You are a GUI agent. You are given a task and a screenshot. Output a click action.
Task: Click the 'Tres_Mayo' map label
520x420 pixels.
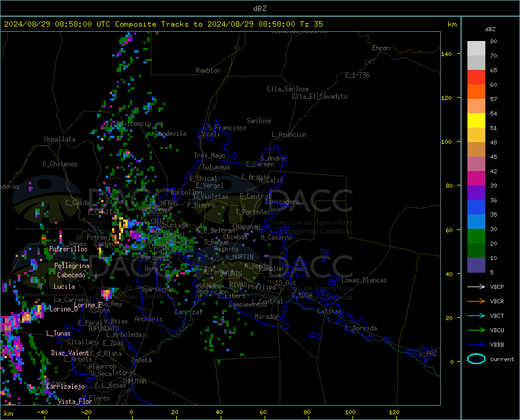click(x=209, y=155)
